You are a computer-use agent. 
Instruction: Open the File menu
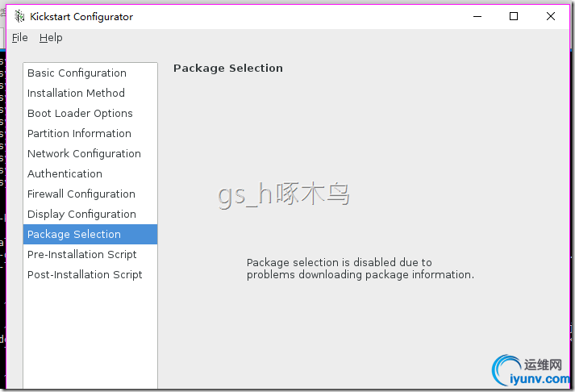tap(19, 37)
